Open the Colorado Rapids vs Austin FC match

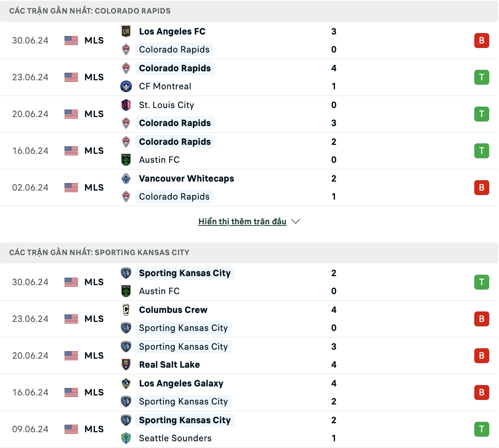[x=240, y=151]
